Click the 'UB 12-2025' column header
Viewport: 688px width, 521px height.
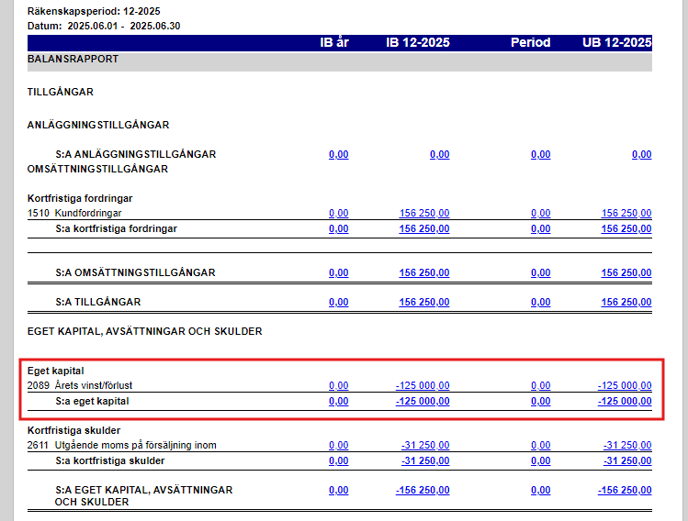click(x=617, y=43)
